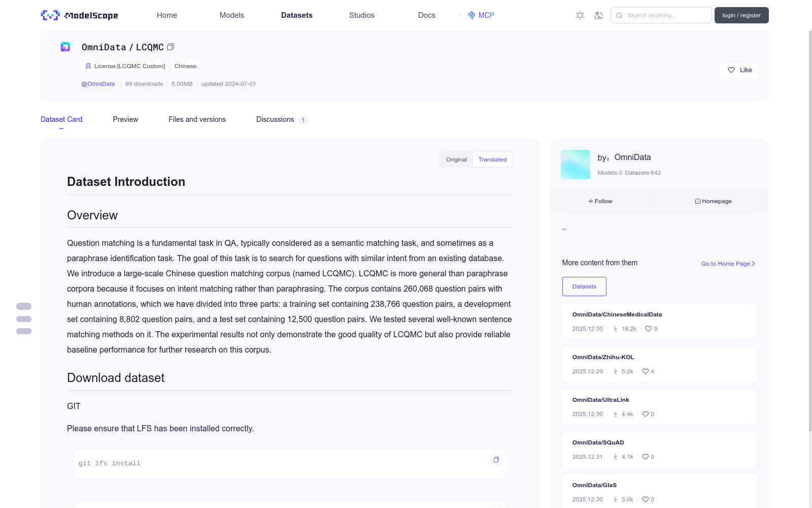Image resolution: width=812 pixels, height=508 pixels.
Task: Open the OmniData/SQuAD dataset
Action: (598, 442)
